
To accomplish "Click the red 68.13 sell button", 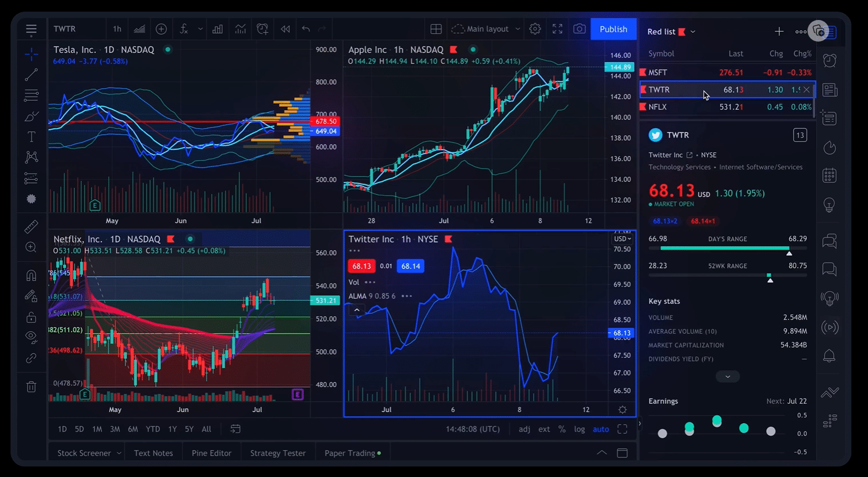I will pyautogui.click(x=361, y=266).
